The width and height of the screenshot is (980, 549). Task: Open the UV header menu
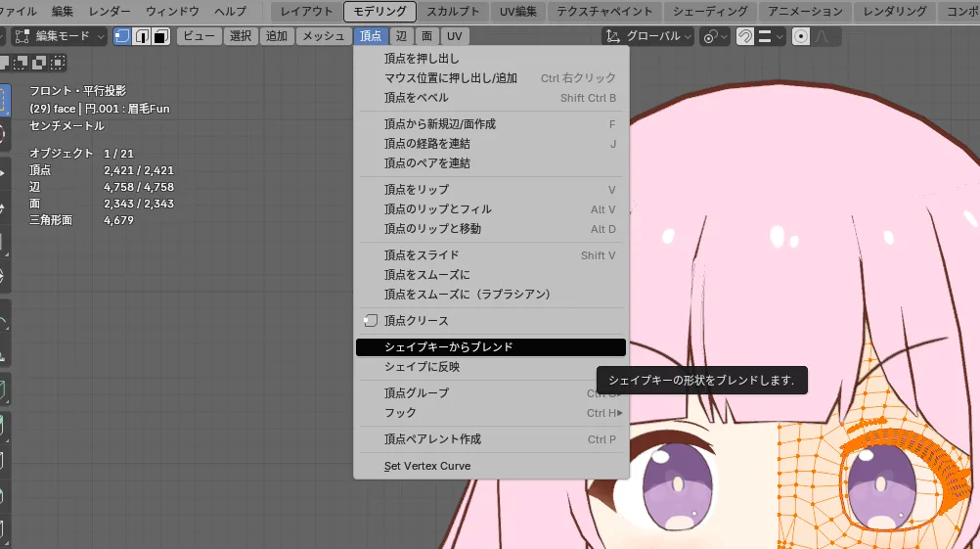point(455,36)
